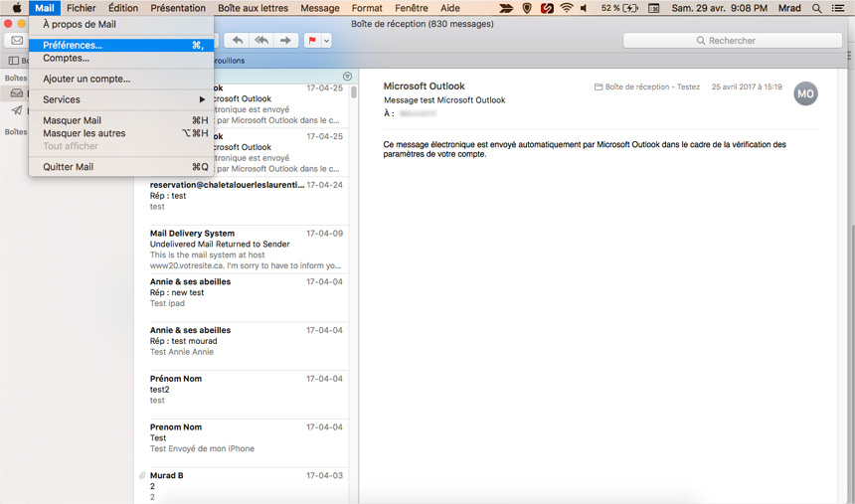Open the Format menu
This screenshot has width=855, height=504.
[x=367, y=8]
